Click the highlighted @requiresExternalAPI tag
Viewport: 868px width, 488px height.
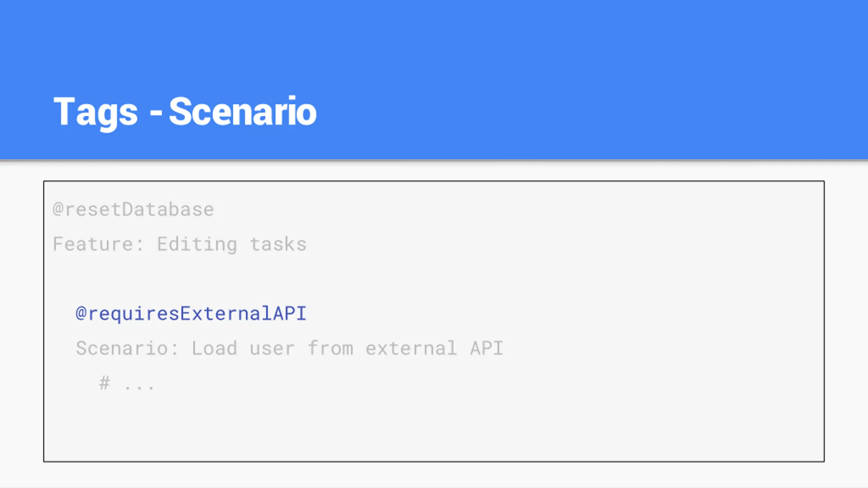tap(191, 313)
